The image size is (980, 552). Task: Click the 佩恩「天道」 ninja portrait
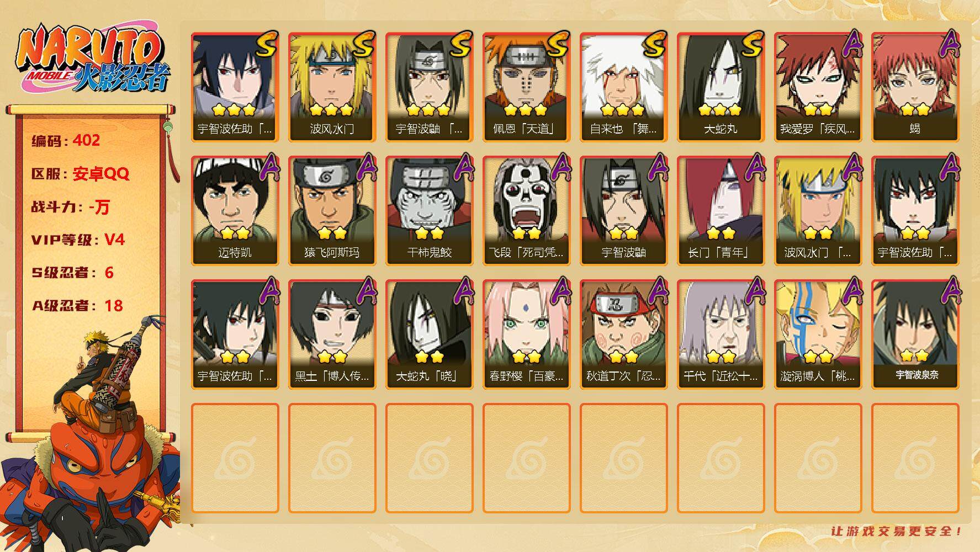coord(526,87)
